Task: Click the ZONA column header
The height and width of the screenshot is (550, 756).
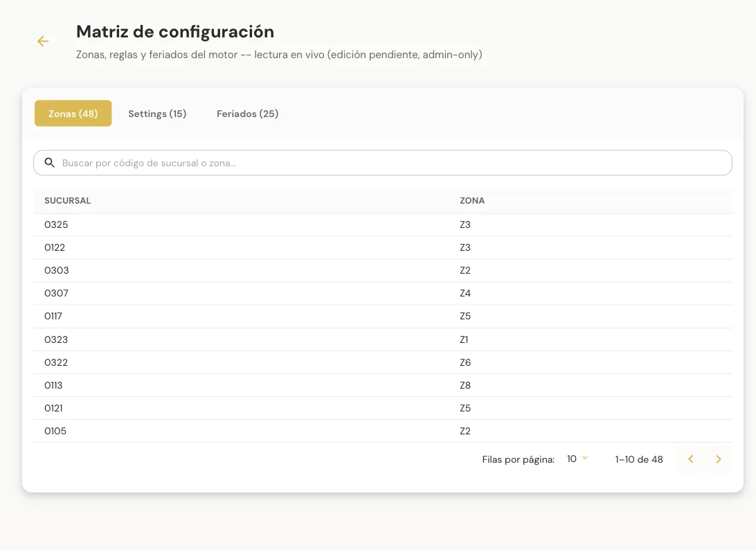Action: point(472,201)
